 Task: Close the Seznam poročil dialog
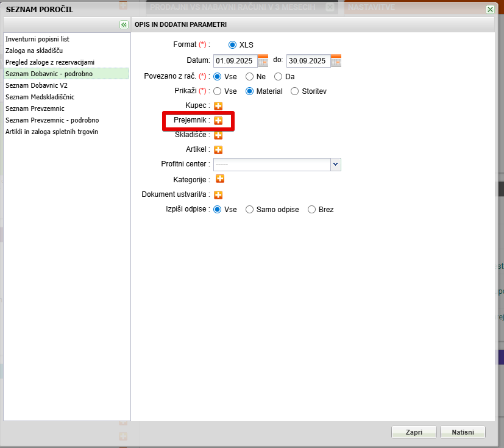[490, 9]
